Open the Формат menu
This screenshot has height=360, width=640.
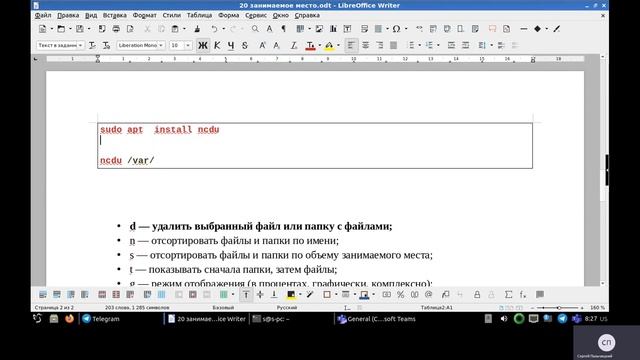(x=144, y=15)
